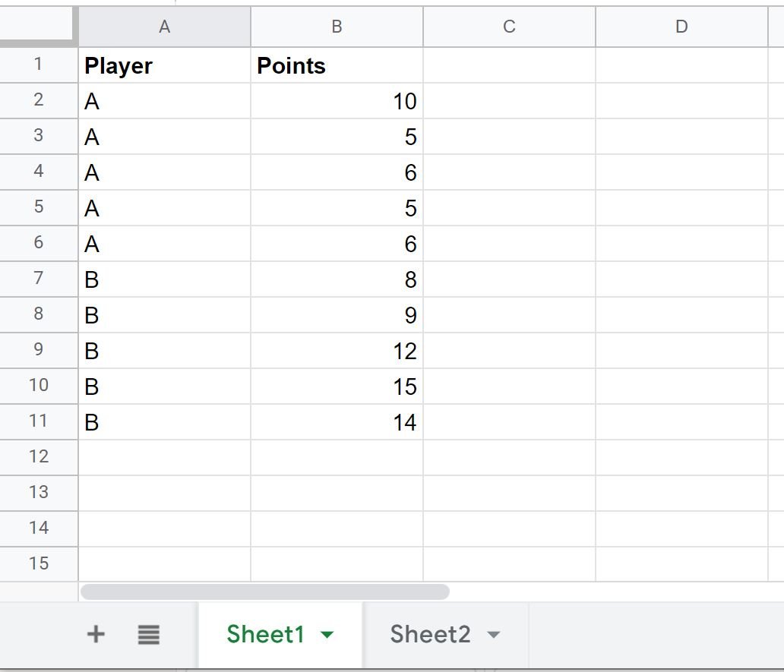Select row 7 header
Viewport: 784px width, 672px height.
tap(39, 279)
